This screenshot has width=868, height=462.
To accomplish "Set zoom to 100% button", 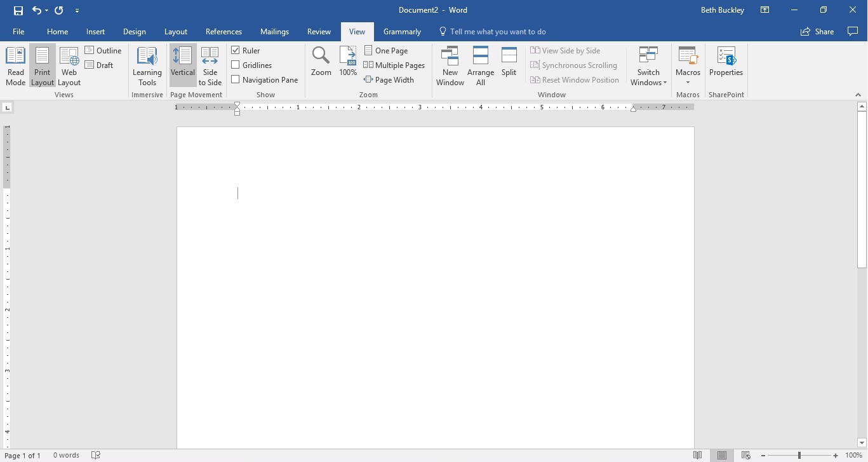I will (348, 62).
